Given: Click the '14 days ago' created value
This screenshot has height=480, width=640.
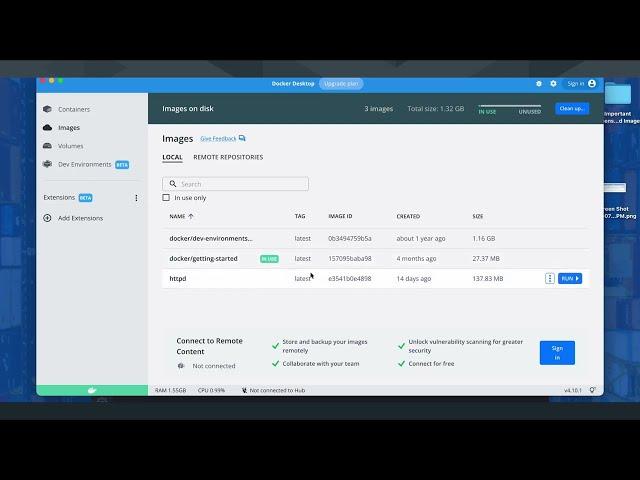Looking at the screenshot, I should [414, 278].
